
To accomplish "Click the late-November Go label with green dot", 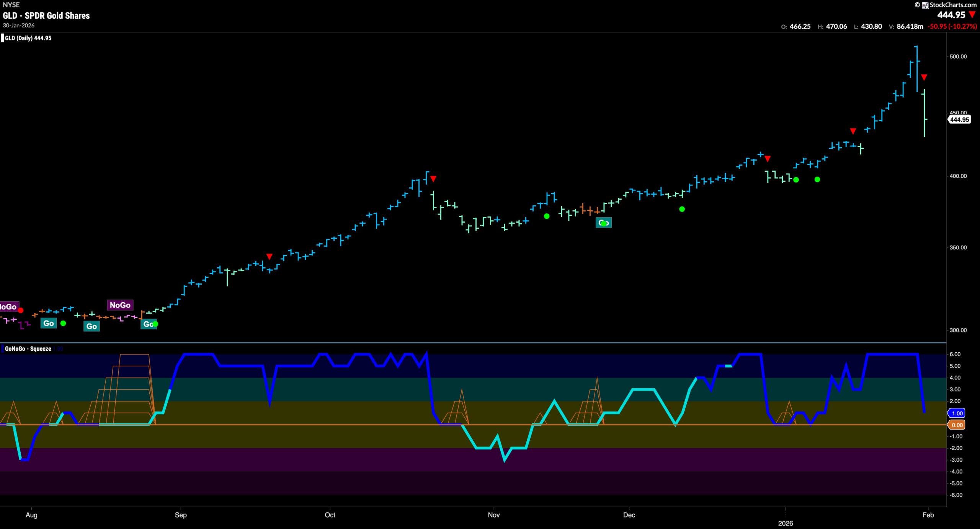I will pos(604,223).
